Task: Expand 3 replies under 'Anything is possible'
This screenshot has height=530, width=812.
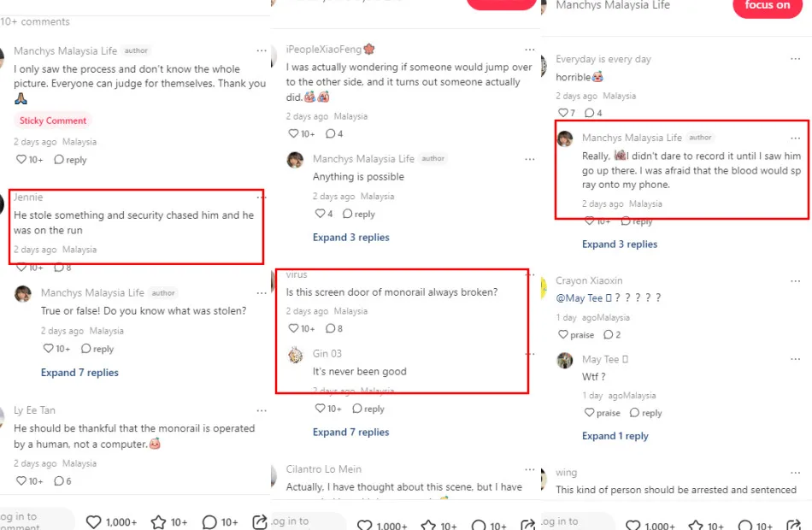Action: 351,238
